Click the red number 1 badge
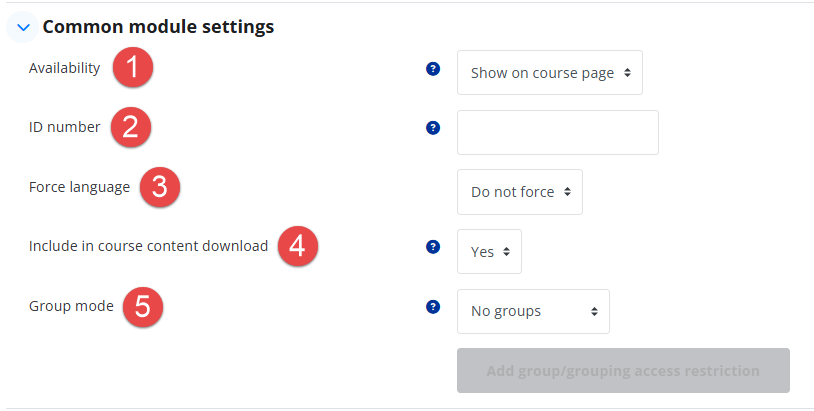 coord(133,67)
